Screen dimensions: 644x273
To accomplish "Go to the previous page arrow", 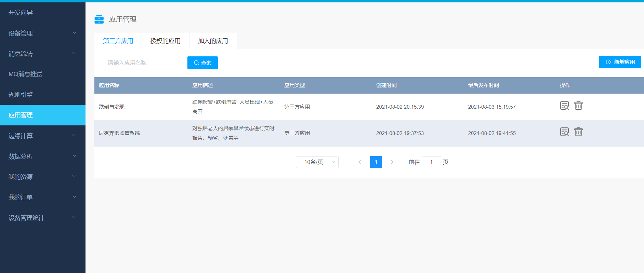I will tap(359, 162).
